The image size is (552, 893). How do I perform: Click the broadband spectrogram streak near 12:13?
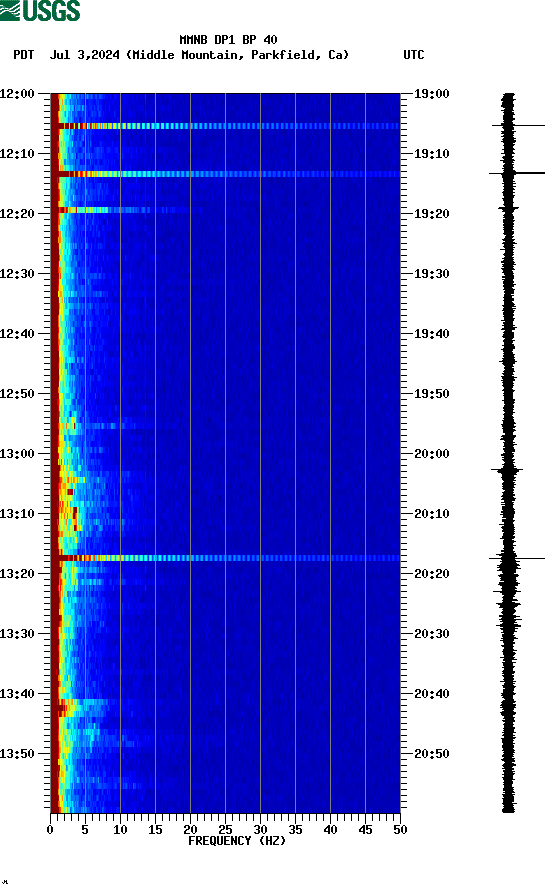point(226,174)
